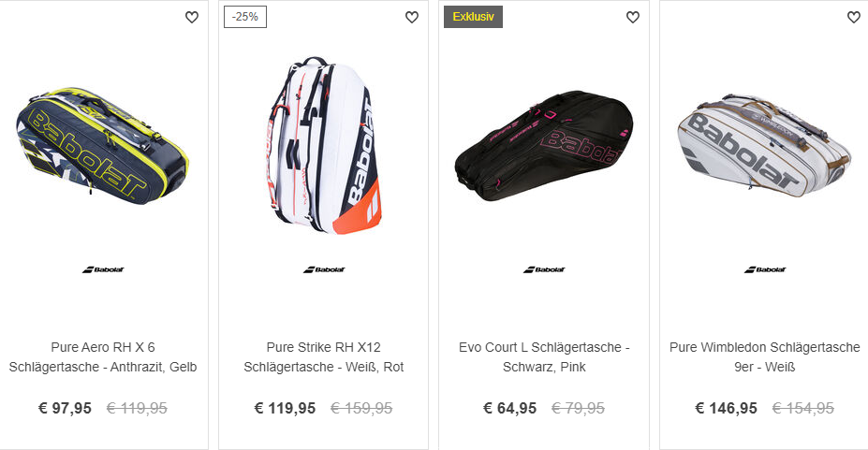
Task: Open the anthracite yellow Pure Aero bag image
Action: 102,146
